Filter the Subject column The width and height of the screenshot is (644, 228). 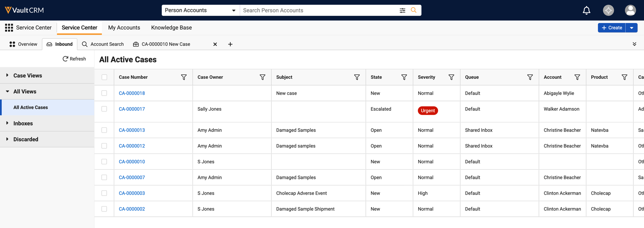pos(357,77)
